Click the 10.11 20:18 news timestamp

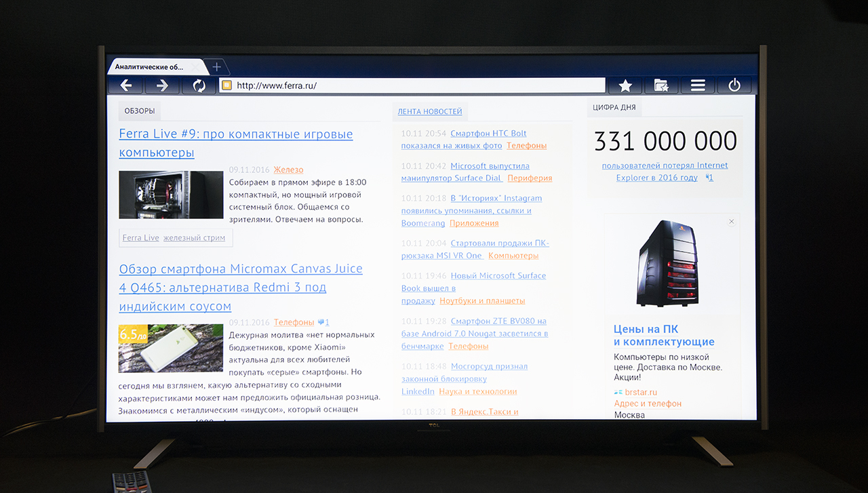pyautogui.click(x=423, y=199)
